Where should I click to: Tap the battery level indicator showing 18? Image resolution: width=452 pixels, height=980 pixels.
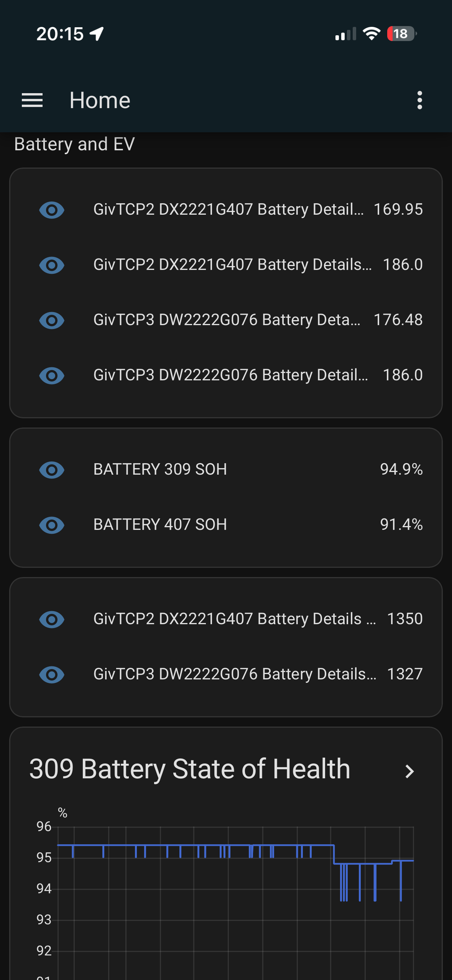[x=401, y=34]
